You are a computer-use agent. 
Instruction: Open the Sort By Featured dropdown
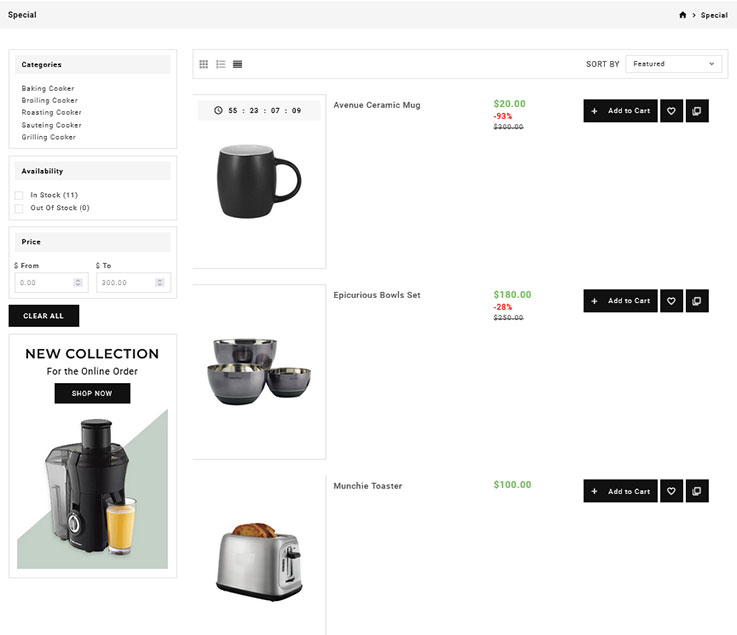[673, 64]
